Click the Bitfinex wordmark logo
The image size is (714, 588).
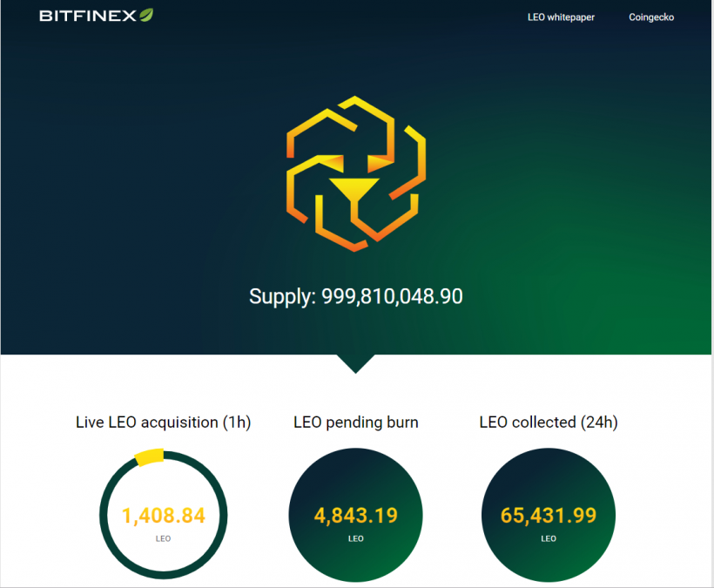[x=88, y=16]
